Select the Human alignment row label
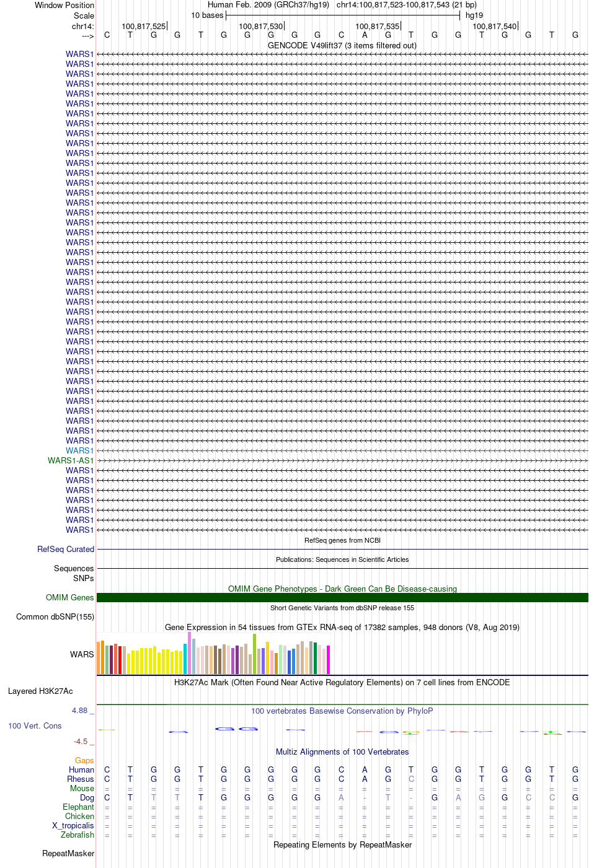589x868 pixels. 81,769
